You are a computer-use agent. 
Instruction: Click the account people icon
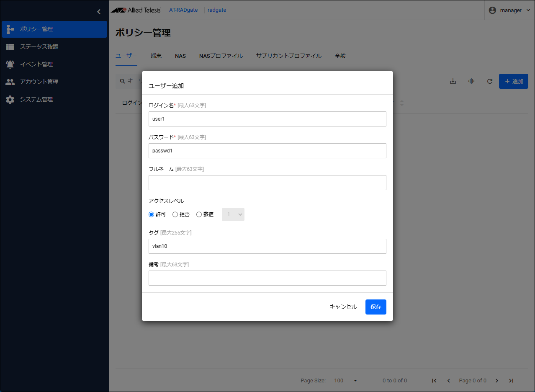10,82
